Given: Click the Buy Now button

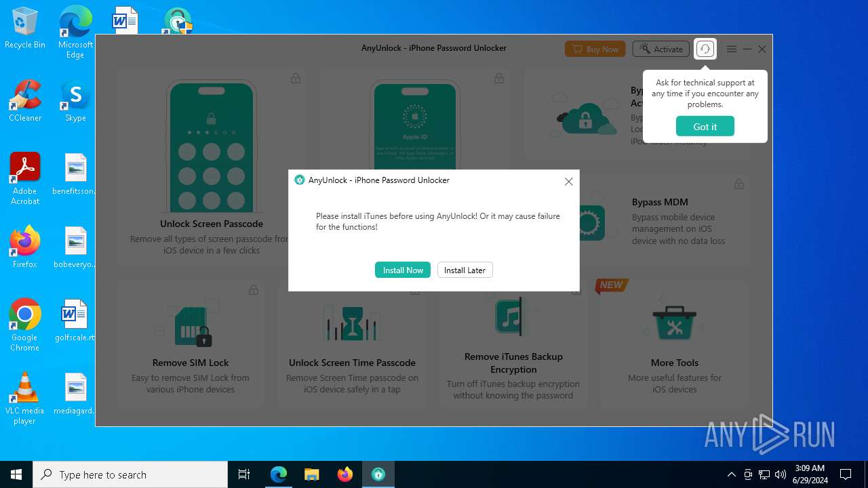Looking at the screenshot, I should (595, 49).
